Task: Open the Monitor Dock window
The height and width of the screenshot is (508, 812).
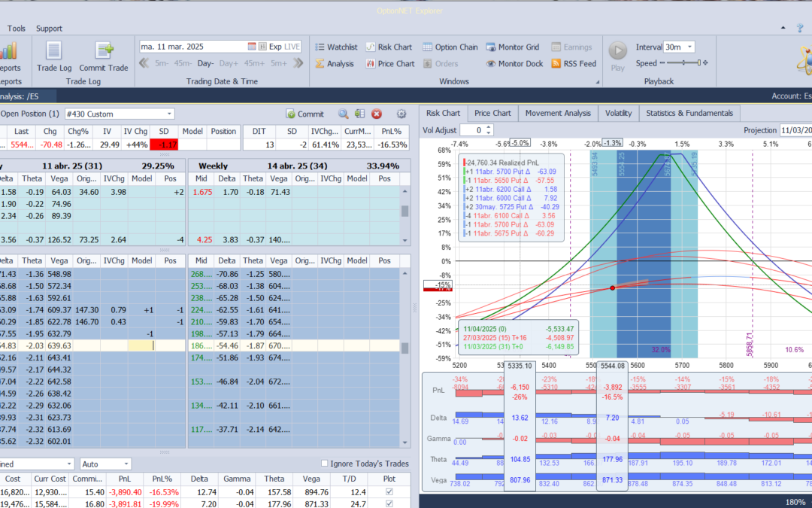Action: coord(514,64)
